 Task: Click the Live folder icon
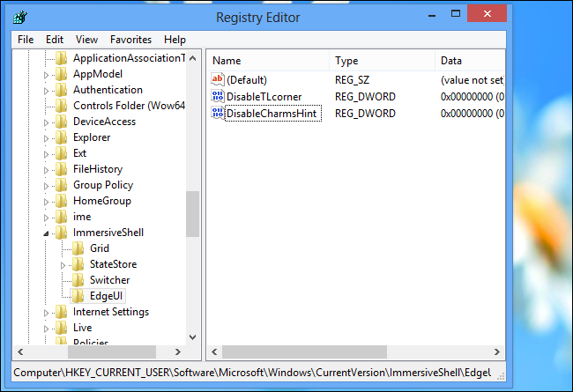(62, 328)
